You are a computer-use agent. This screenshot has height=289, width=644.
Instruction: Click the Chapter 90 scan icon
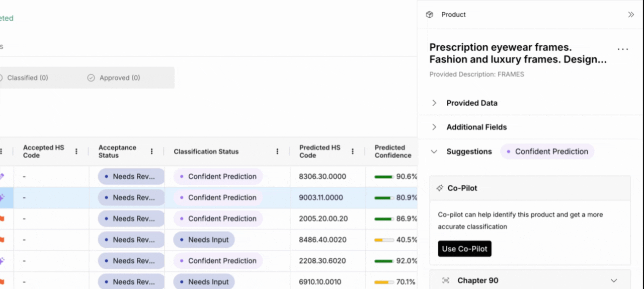[x=445, y=280]
